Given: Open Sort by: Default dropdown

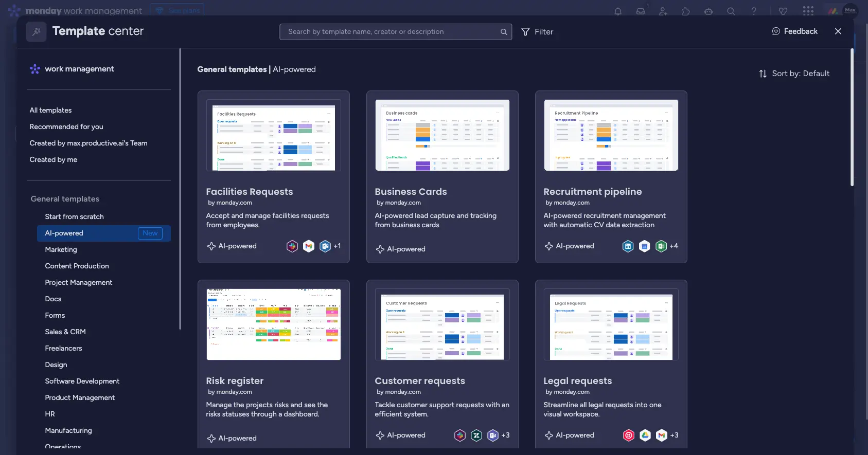Looking at the screenshot, I should (794, 74).
